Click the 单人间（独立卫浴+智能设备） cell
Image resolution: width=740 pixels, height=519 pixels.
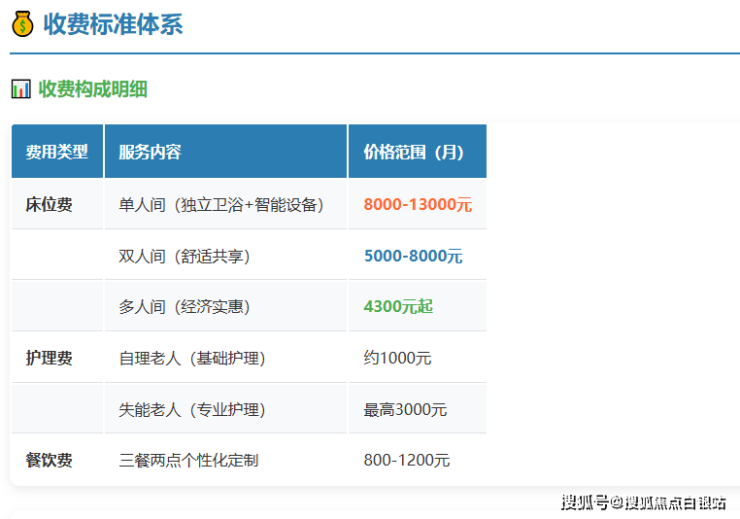[x=221, y=204]
